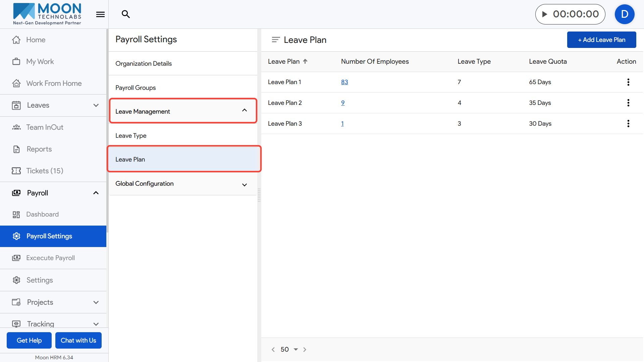Click the Add Leave Plan button
644x362 pixels.
601,40
